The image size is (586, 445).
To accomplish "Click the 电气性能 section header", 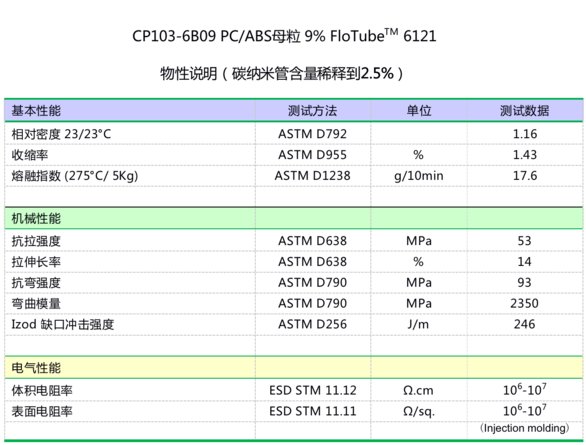I will click(x=36, y=368).
